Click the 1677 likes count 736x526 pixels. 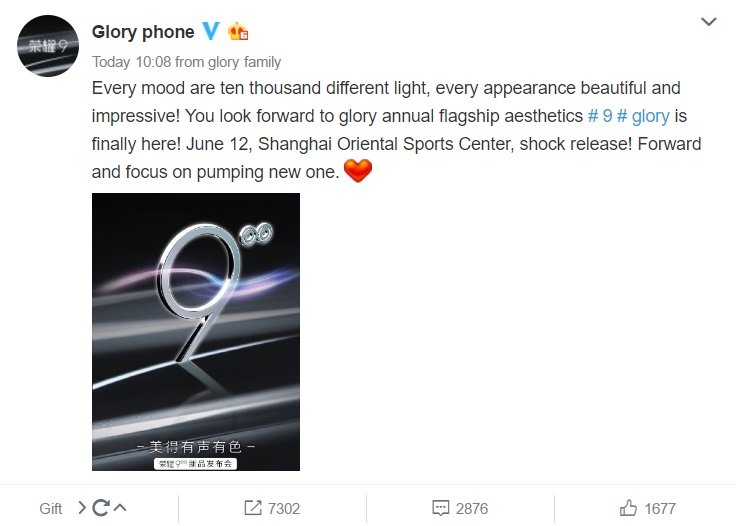pyautogui.click(x=660, y=508)
